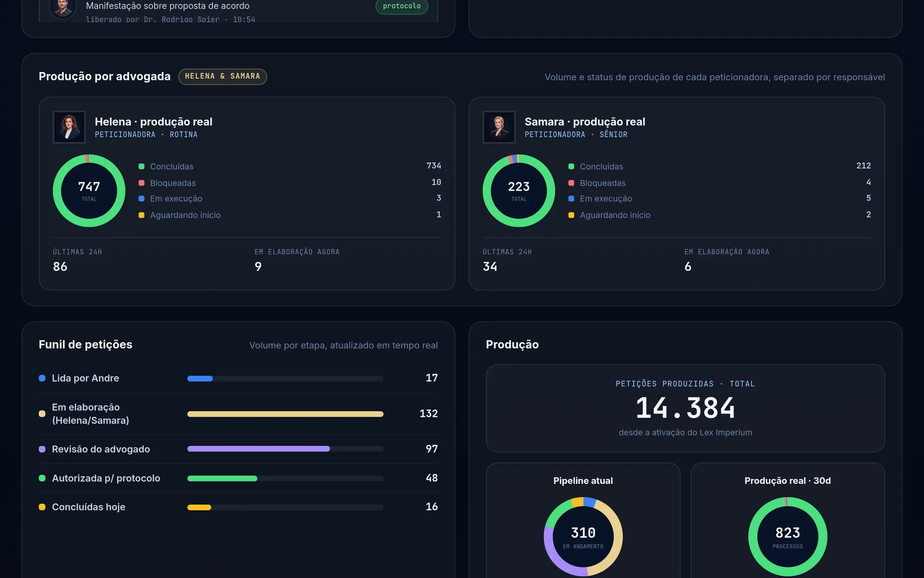Click the Samara · produção real heading

point(585,122)
